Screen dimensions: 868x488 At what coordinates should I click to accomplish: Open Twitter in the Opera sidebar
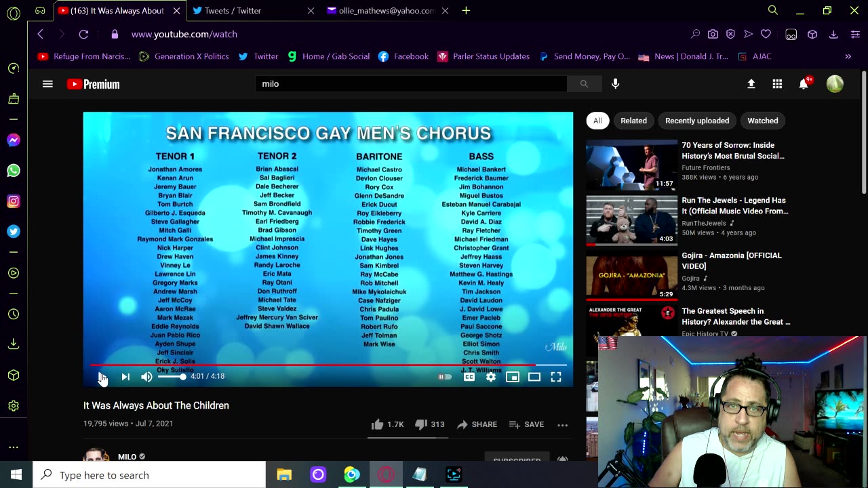tap(14, 232)
